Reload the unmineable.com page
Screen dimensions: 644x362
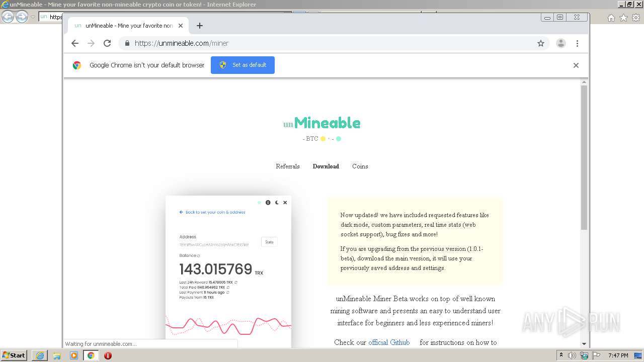(107, 43)
